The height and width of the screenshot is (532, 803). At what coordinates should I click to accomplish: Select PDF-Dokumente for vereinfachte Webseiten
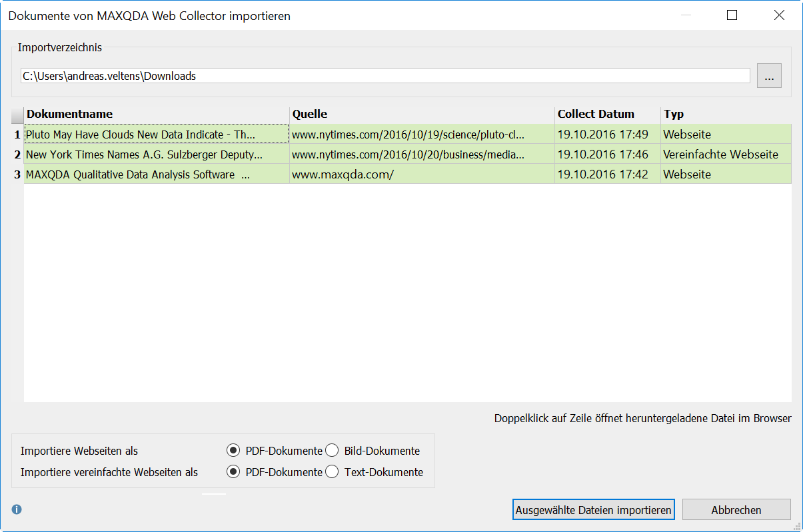point(233,472)
